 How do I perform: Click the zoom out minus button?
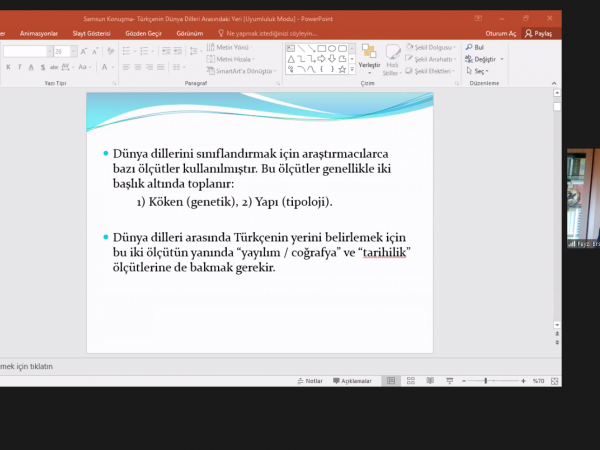[x=464, y=381]
